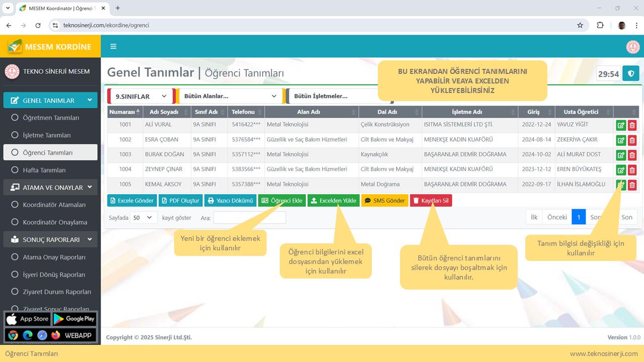Click the Ara search input field

[x=250, y=217]
